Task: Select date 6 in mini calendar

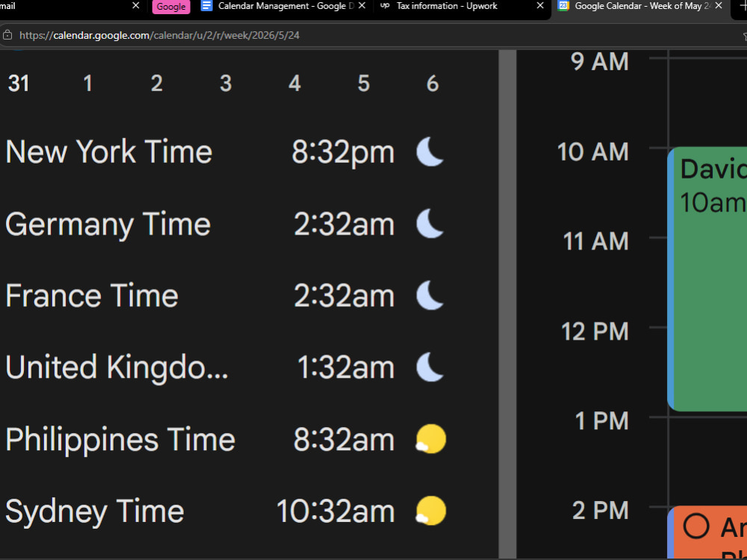Action: (433, 84)
